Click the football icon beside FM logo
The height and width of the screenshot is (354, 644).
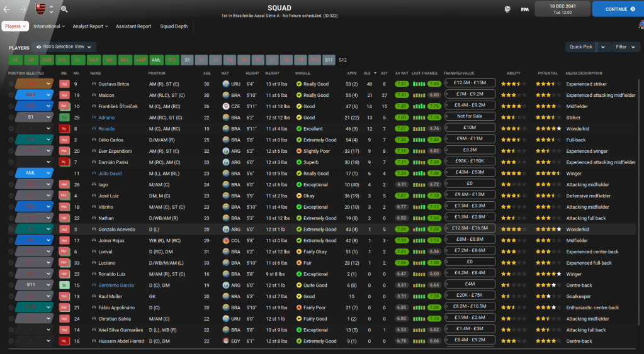click(507, 9)
